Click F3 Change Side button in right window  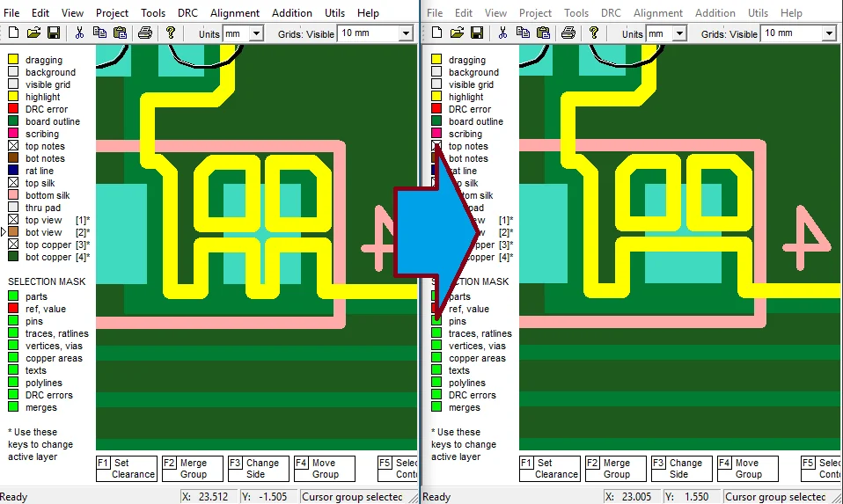pyautogui.click(x=682, y=469)
